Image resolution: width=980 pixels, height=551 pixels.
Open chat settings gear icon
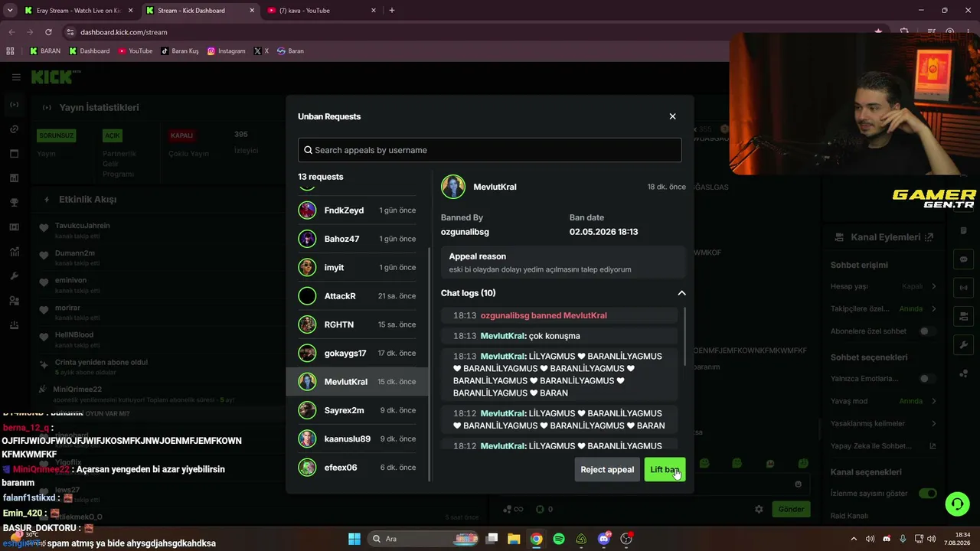coord(759,509)
